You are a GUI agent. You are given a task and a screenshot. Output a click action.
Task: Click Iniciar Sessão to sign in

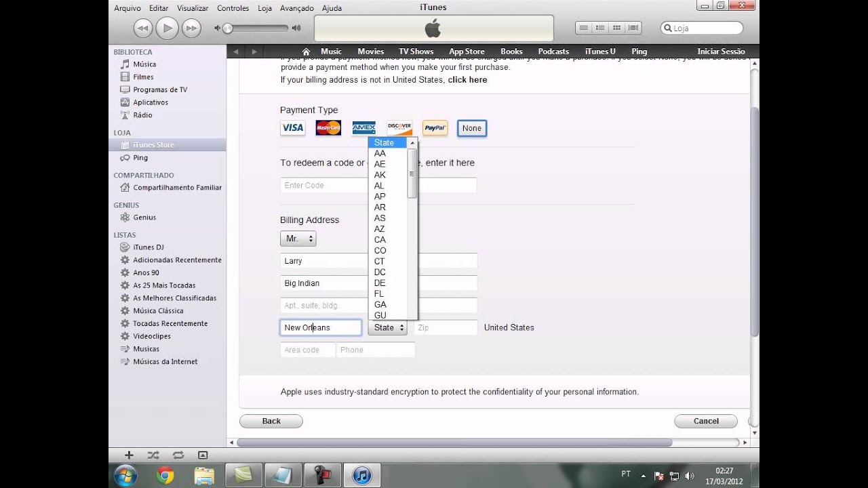tap(721, 52)
